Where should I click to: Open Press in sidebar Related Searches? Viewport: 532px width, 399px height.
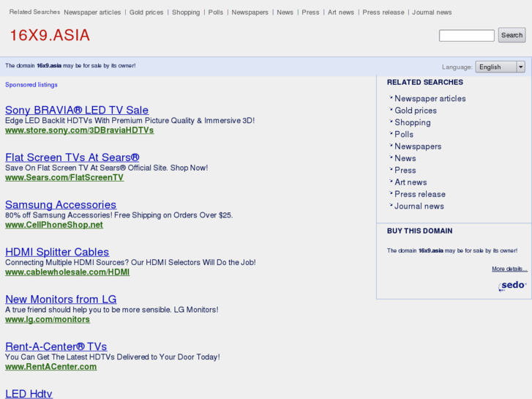tap(405, 170)
